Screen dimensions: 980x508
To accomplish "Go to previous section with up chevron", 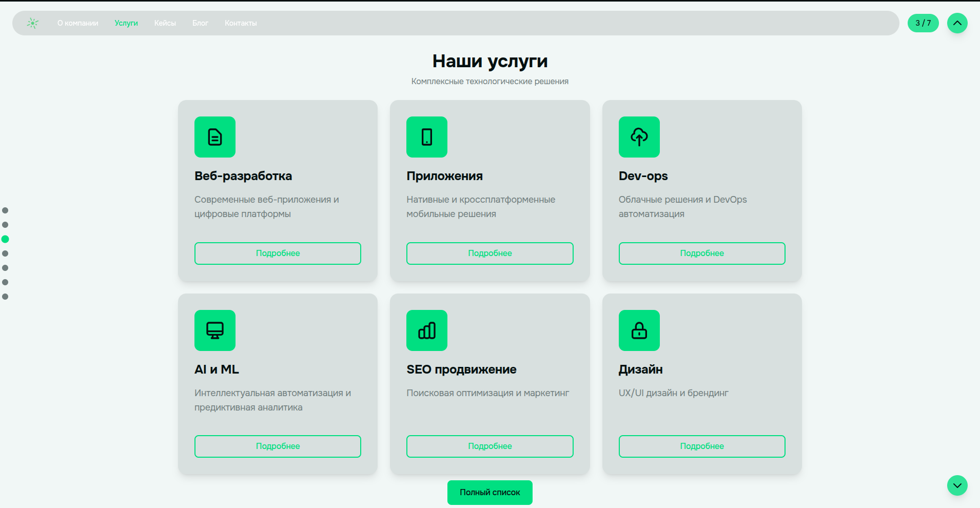I will pyautogui.click(x=957, y=23).
